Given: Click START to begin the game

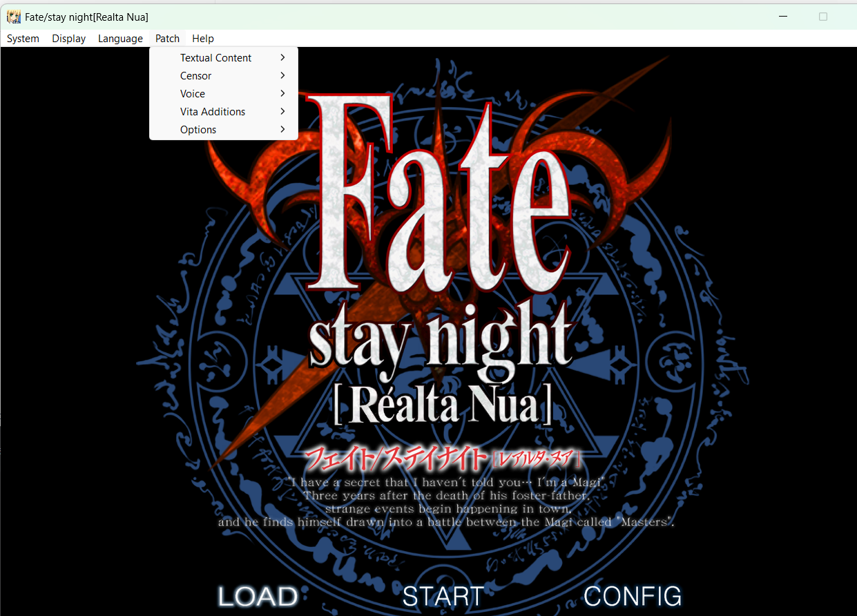Looking at the screenshot, I should [x=443, y=596].
